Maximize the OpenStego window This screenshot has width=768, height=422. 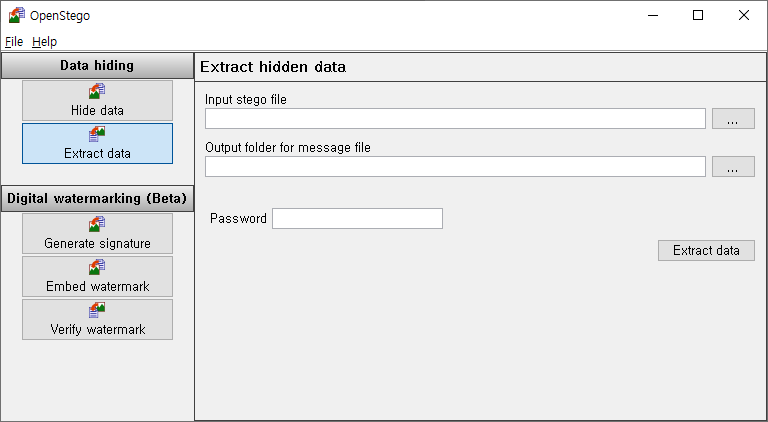698,15
